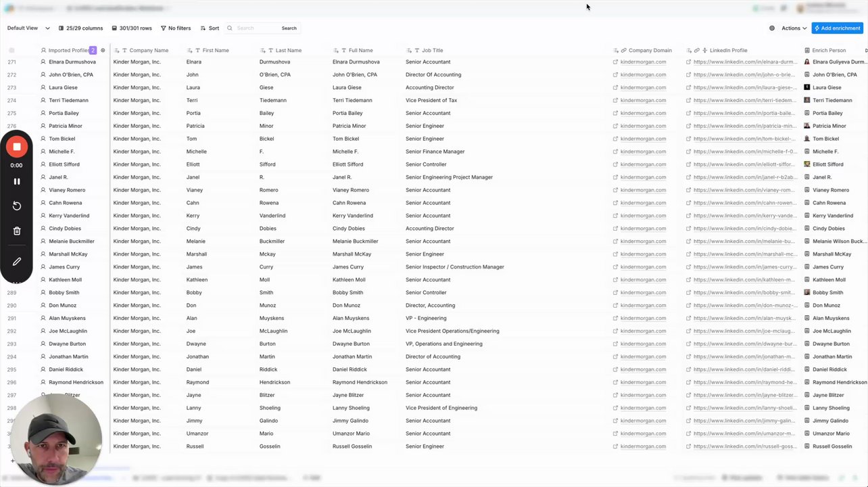Image resolution: width=868 pixels, height=487 pixels.
Task: Click the external-link icon in Kerry Vanderlind's LinkedIn cell
Action: point(688,216)
